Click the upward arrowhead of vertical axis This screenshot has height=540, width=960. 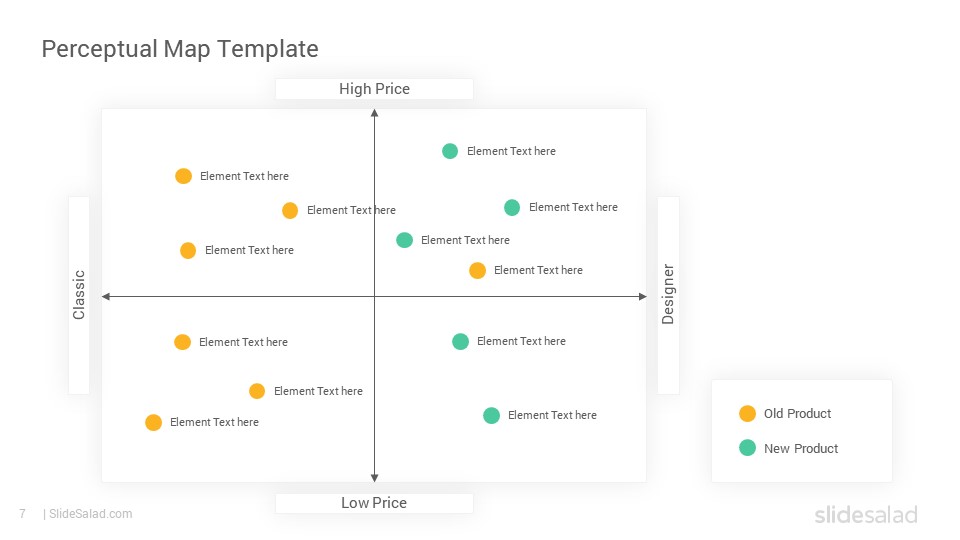click(375, 113)
